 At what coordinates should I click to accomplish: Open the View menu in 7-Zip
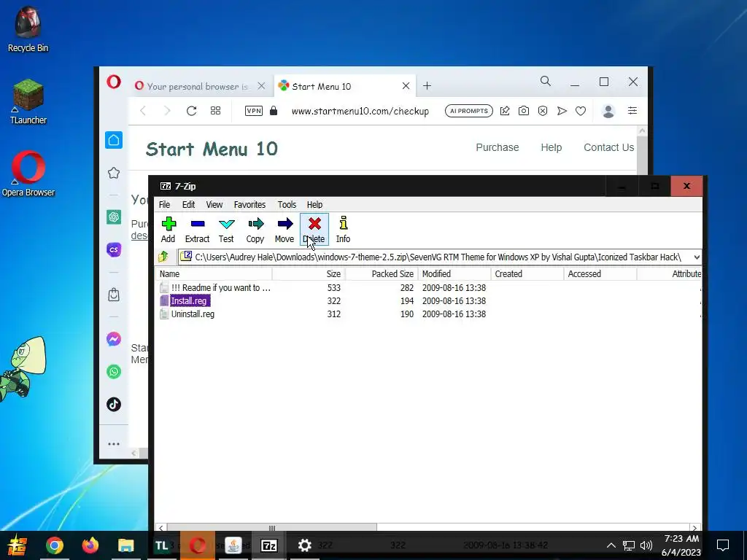click(x=214, y=205)
